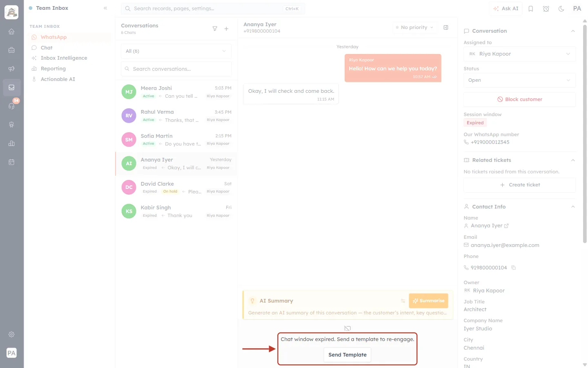Switch to dark mode moon icon

[561, 9]
